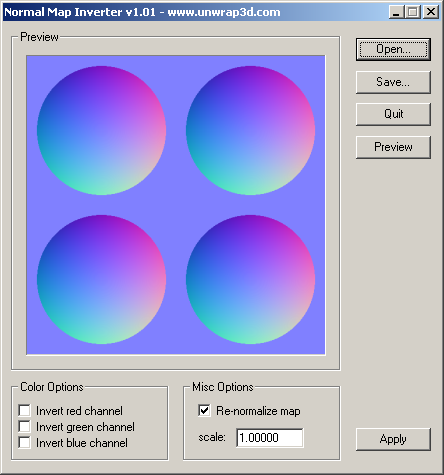Apply the normal map changes
The image size is (444, 475).
[393, 439]
